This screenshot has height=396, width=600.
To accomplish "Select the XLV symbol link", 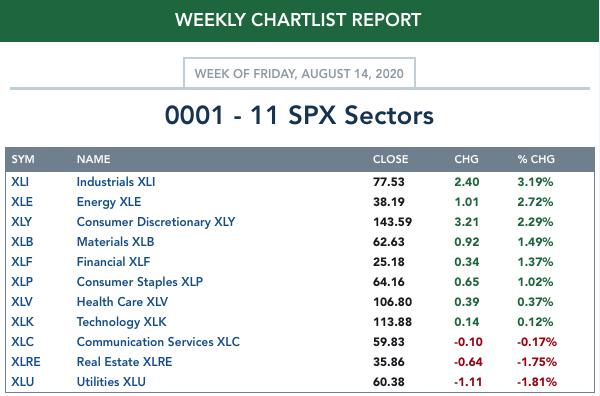I will click(22, 301).
